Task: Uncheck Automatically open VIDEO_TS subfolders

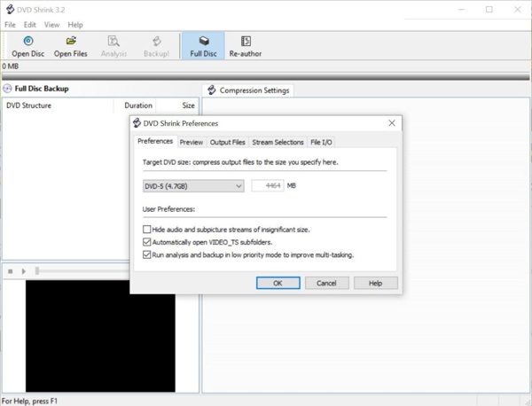Action: (x=146, y=242)
